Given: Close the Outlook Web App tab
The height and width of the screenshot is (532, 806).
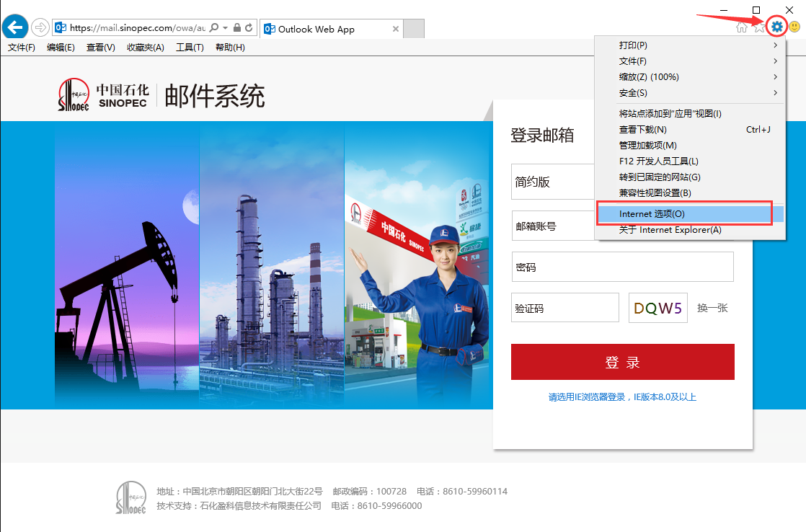Looking at the screenshot, I should pyautogui.click(x=395, y=29).
